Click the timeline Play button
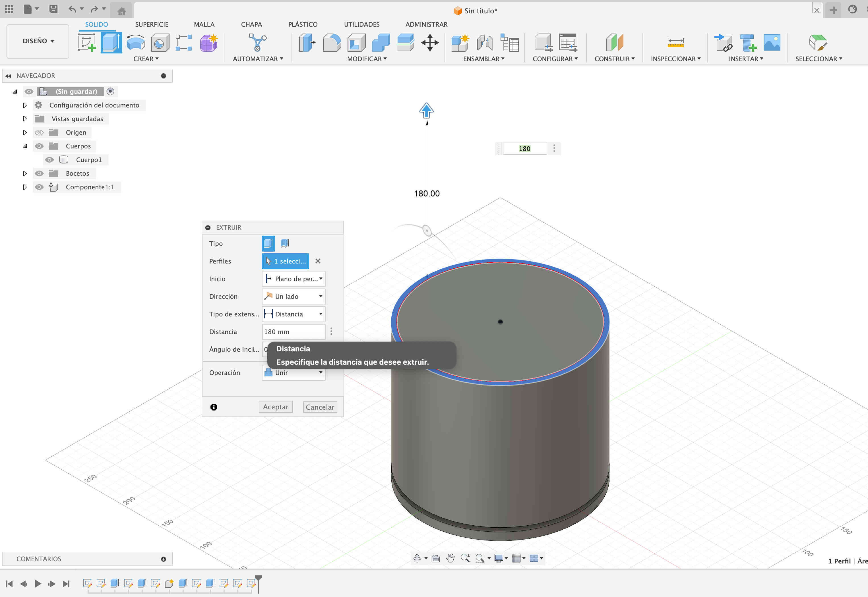This screenshot has width=868, height=597. tap(38, 584)
